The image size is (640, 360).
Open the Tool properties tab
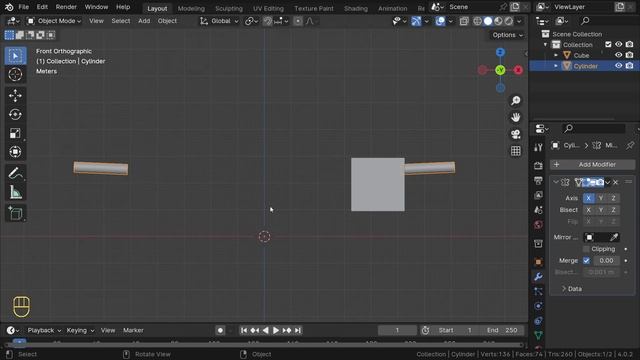(538, 147)
